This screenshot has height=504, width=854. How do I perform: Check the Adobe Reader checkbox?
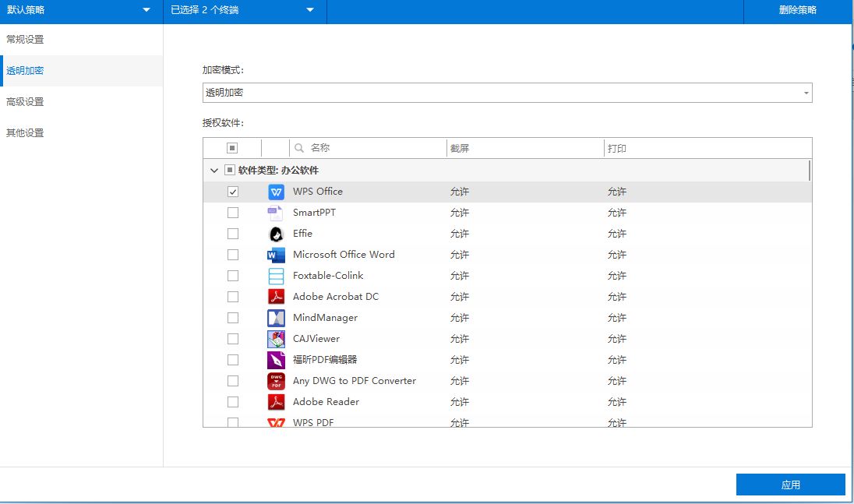click(232, 402)
